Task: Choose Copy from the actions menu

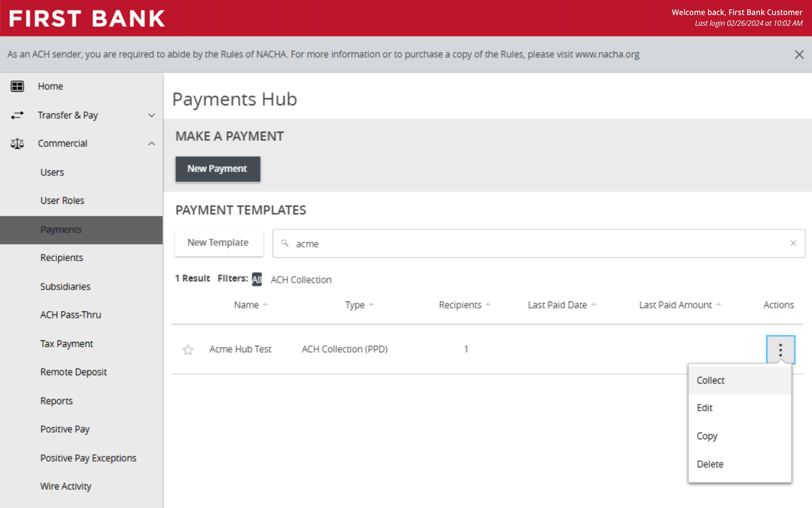Action: [740, 436]
